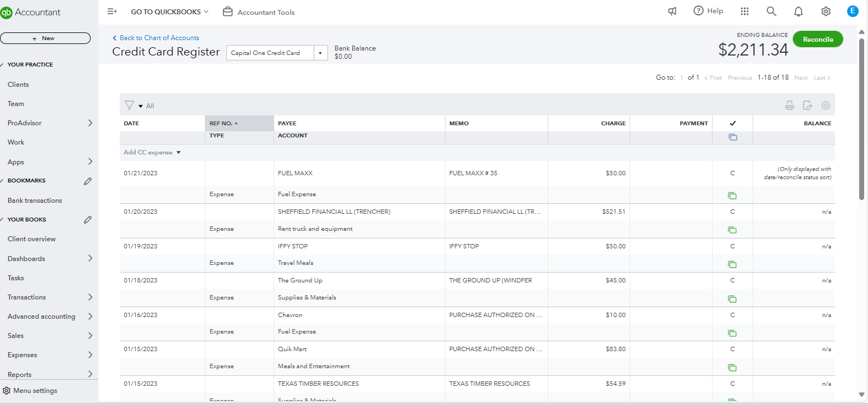Open the megaphone announcements icon
Viewport: 868px width, 405px height.
click(672, 11)
